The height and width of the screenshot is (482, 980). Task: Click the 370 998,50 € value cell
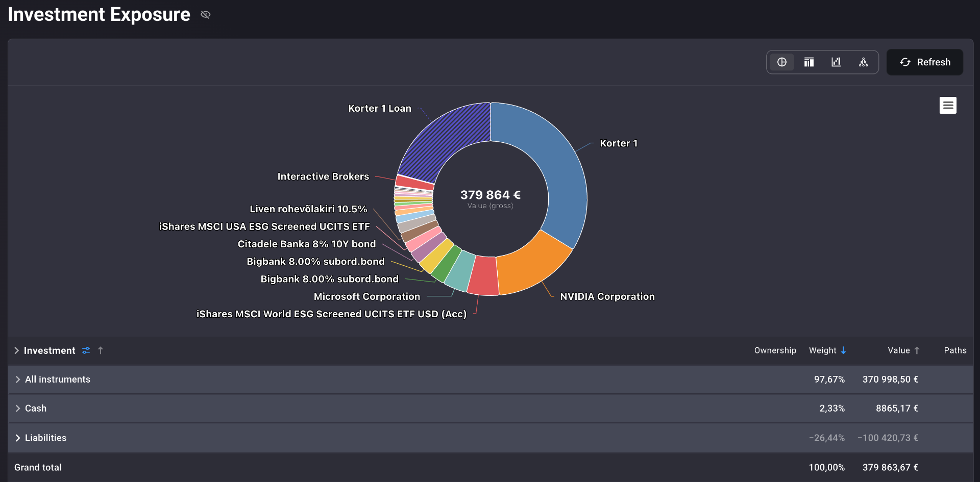pyautogui.click(x=891, y=379)
